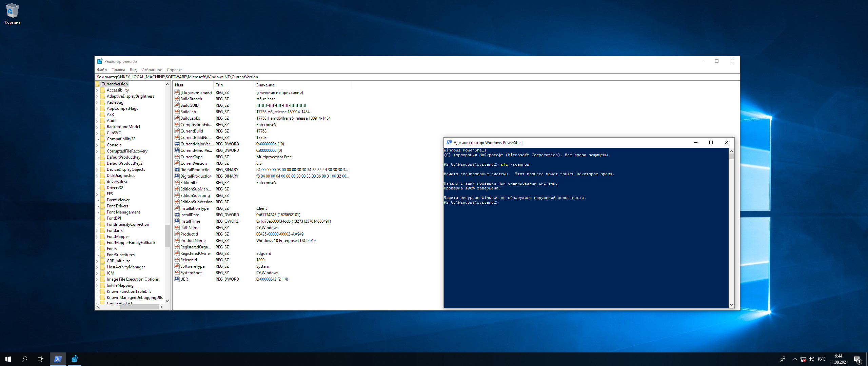Select the BuildBranch string value icon

point(177,99)
